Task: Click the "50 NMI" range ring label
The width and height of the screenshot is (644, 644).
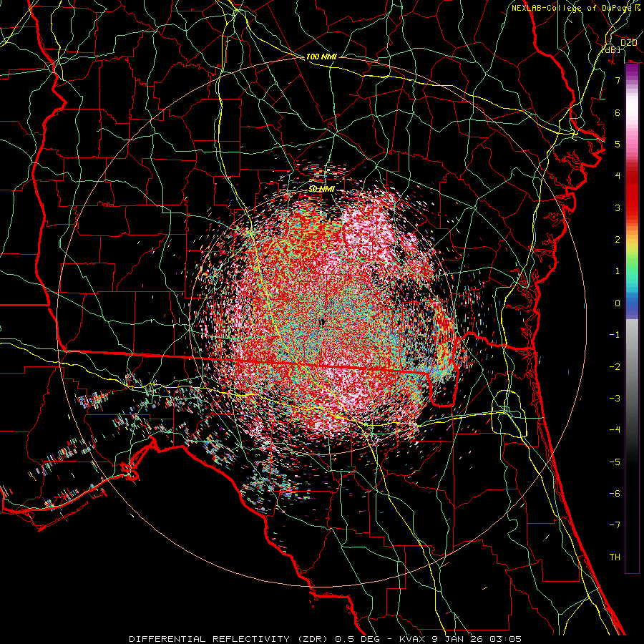Action: point(321,189)
